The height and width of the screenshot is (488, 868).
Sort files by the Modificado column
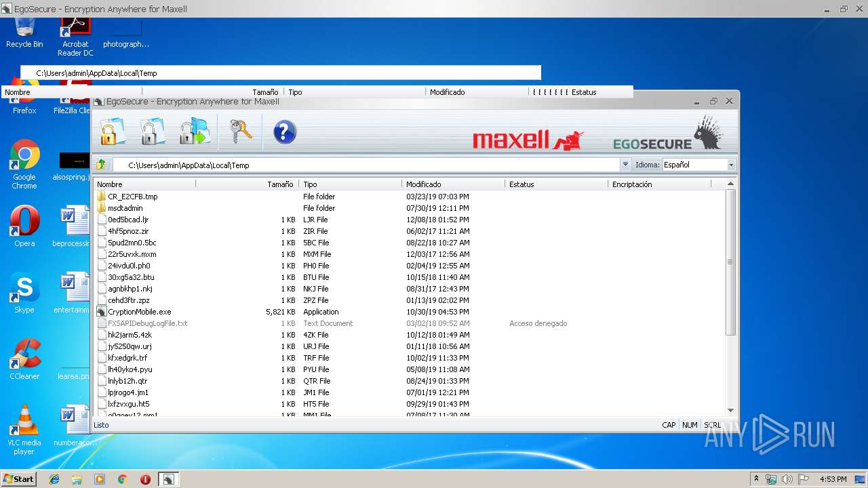(454, 184)
